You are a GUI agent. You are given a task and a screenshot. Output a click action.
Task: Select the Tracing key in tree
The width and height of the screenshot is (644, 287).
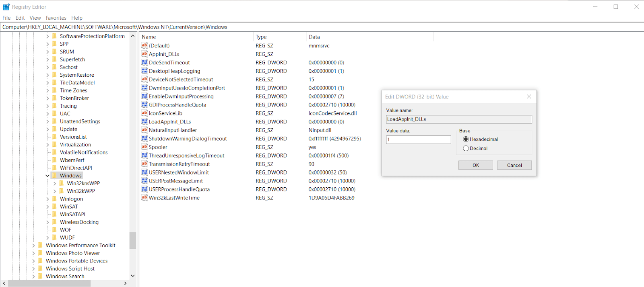(68, 106)
